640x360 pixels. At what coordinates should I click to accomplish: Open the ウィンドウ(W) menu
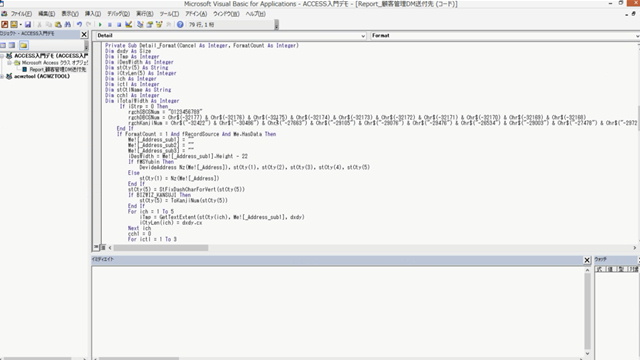226,14
